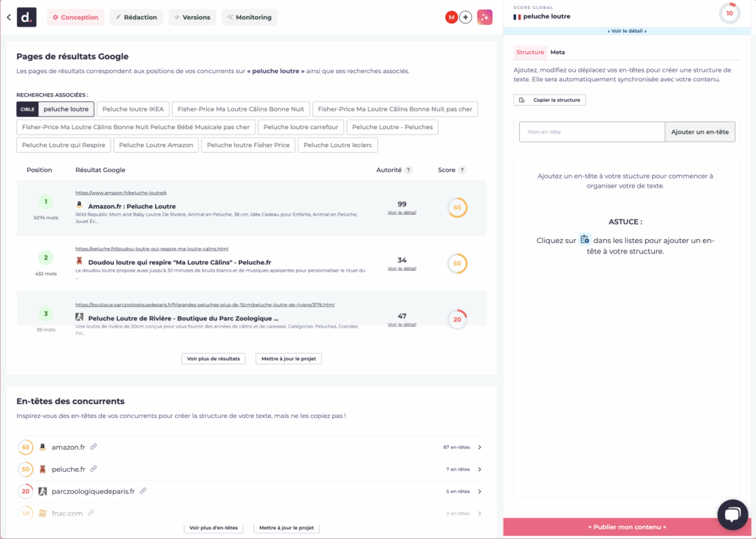Open the chat support bubble
Image resolution: width=756 pixels, height=539 pixels.
(x=732, y=515)
